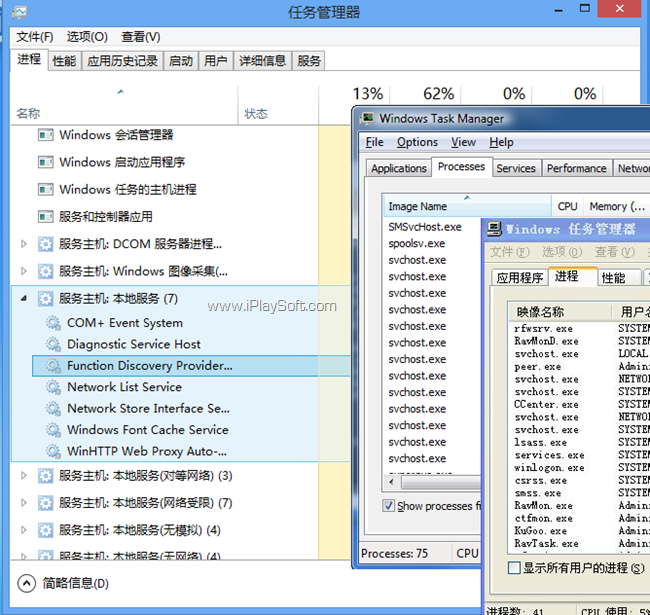Select rfwsrv.exe in the XP process list
Viewport: 650px width, 615px height.
point(543,329)
